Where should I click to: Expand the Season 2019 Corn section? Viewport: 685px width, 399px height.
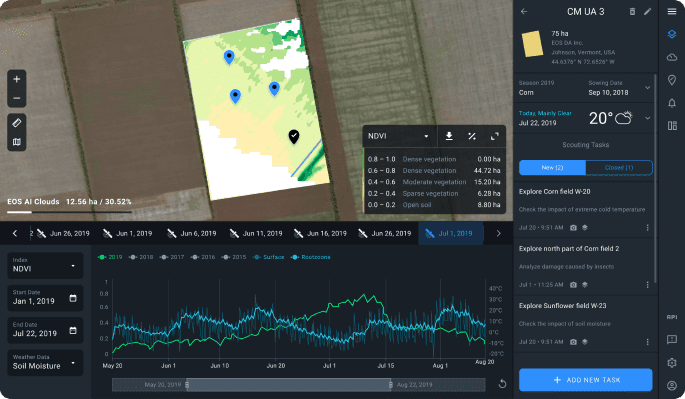(x=647, y=88)
